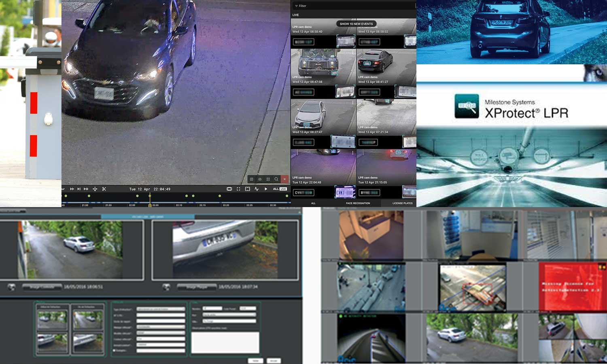Click the large white observations text box
607x364 pixels.
(x=225, y=343)
